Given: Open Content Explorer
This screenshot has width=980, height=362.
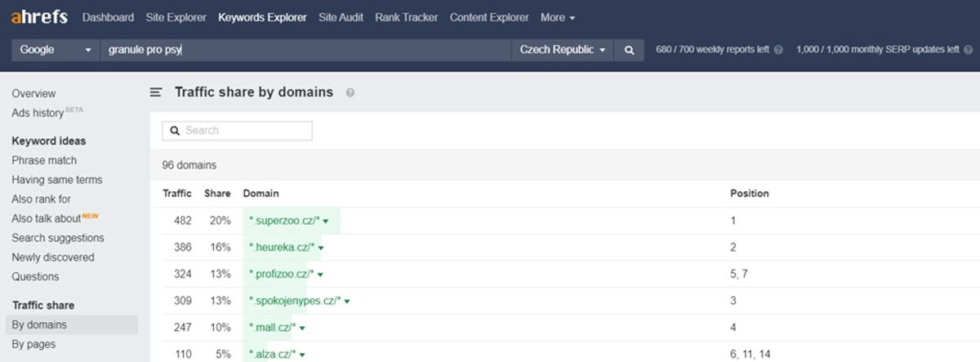Looking at the screenshot, I should pos(489,17).
